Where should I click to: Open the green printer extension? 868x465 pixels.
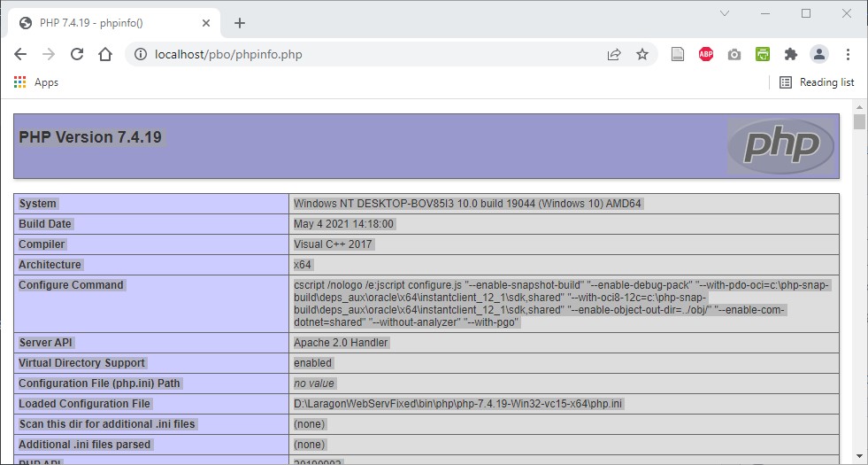[763, 54]
